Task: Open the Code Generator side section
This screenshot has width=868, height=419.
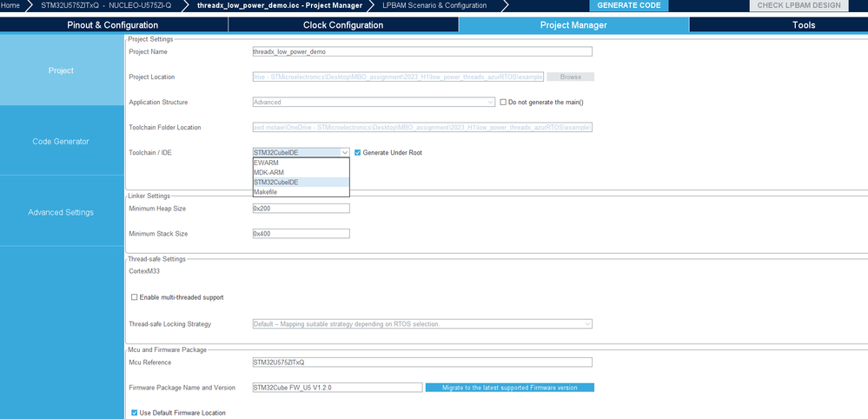Action: [x=62, y=141]
